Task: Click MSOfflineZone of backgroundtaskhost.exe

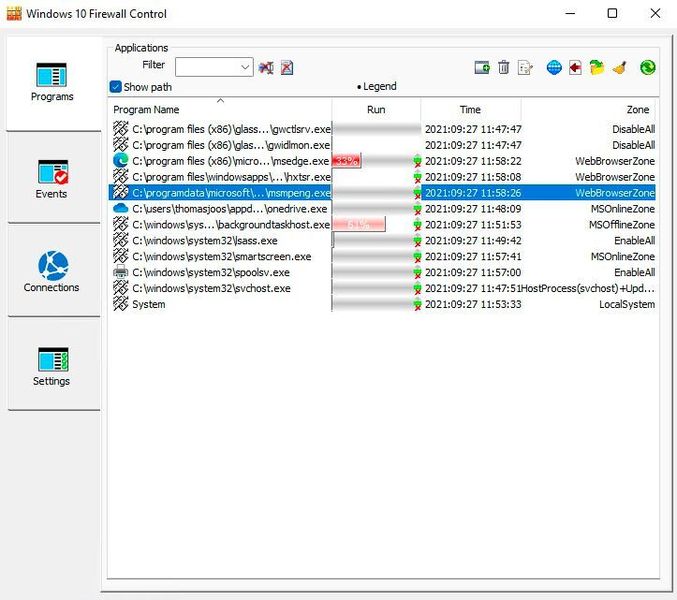Action: click(622, 224)
